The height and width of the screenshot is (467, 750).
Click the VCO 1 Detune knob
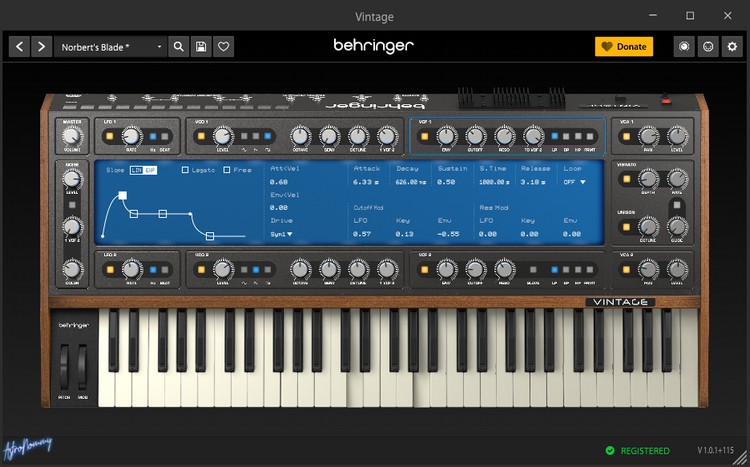[x=358, y=136]
